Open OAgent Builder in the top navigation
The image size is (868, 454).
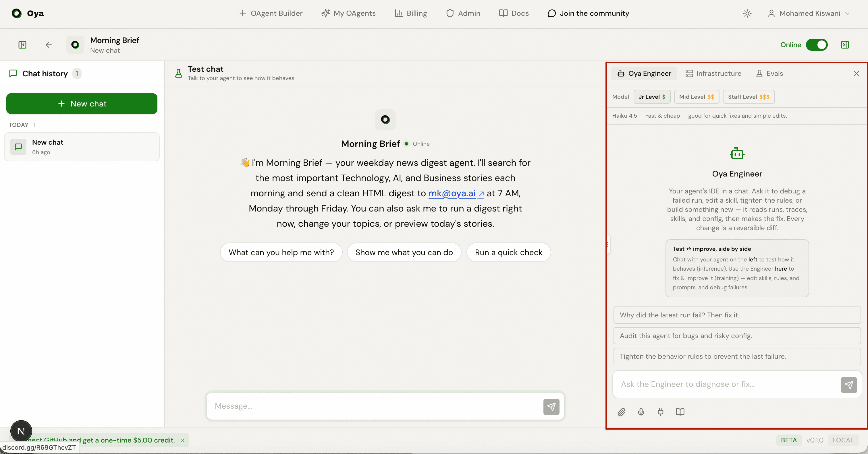(271, 13)
